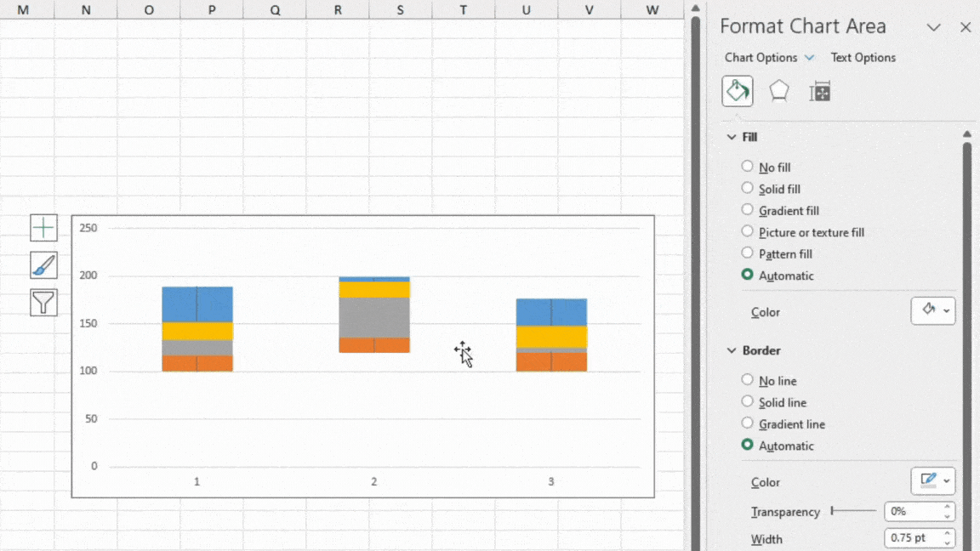Open the dropdown beside Format Chart Area title
This screenshot has height=551, width=980.
click(933, 27)
